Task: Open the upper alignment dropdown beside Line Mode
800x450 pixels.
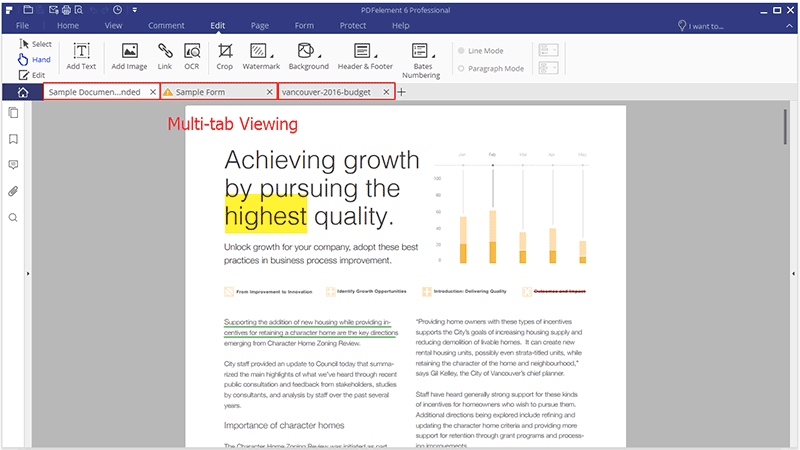Action: click(x=548, y=50)
